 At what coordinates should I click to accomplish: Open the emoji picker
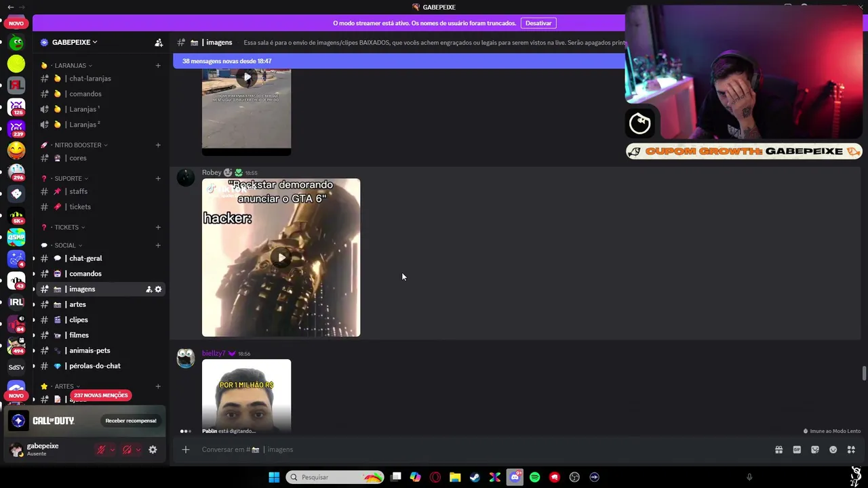tap(833, 449)
